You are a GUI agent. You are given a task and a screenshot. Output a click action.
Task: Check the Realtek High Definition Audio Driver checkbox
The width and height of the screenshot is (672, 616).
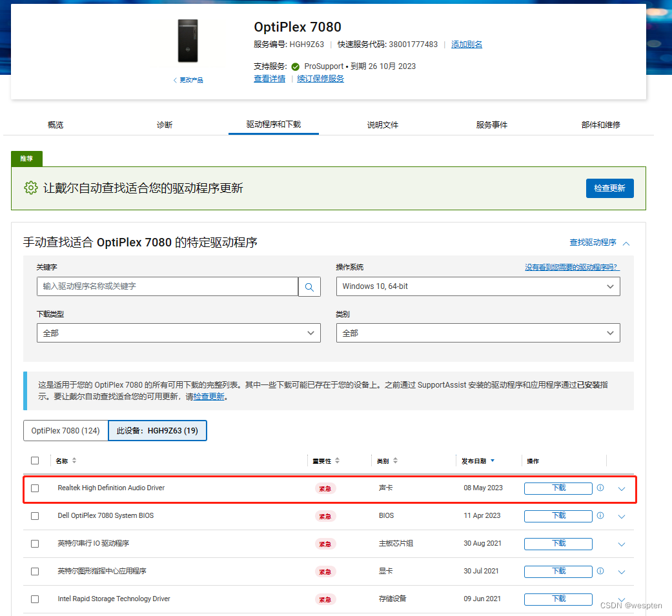35,488
